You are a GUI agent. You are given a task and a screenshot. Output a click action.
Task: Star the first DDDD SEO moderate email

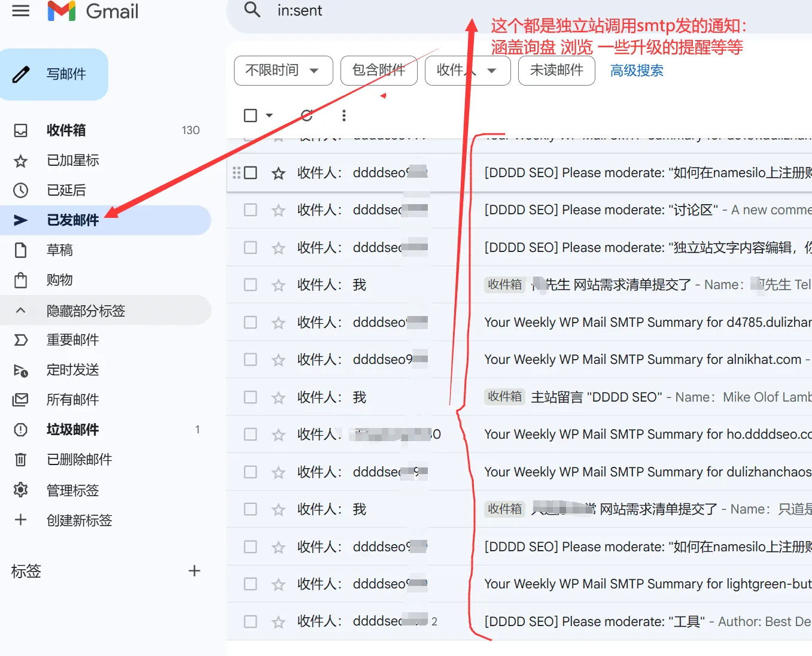click(x=278, y=172)
